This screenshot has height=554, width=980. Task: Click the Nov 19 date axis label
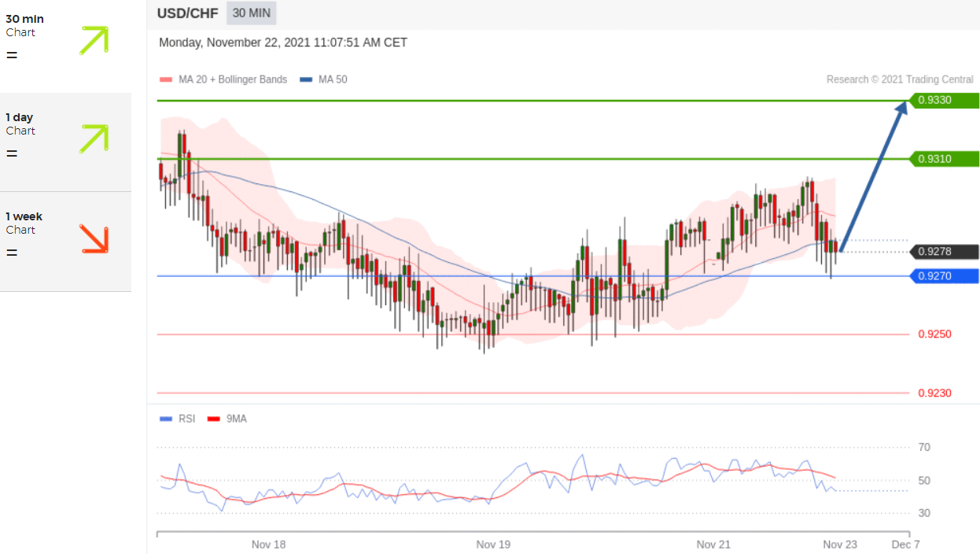[493, 545]
